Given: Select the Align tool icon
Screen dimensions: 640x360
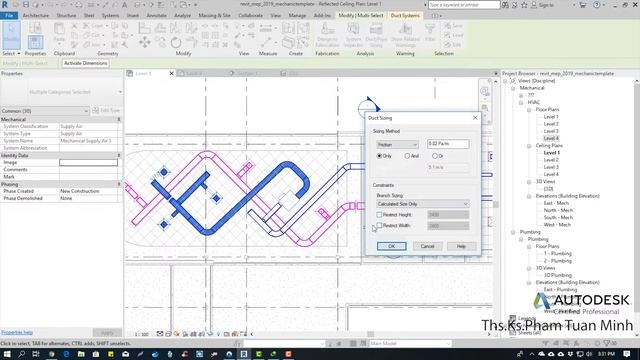Looking at the screenshot, I should tap(144, 28).
